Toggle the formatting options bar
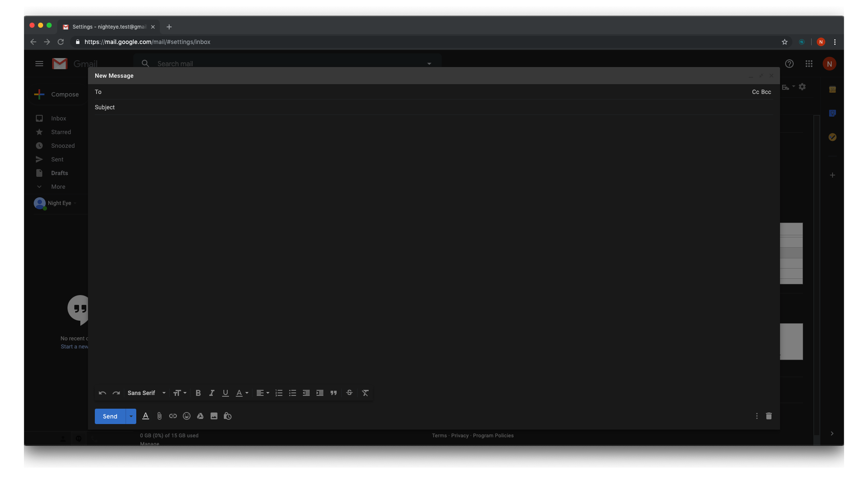 tap(146, 416)
